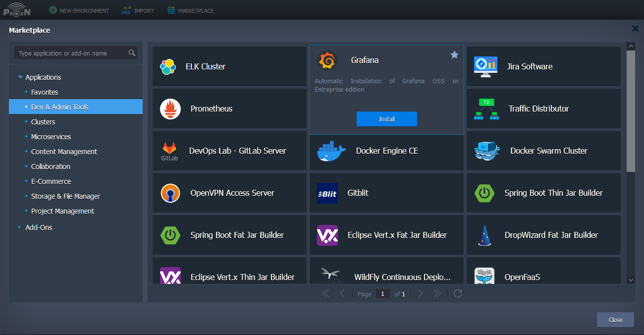The image size is (644, 335).
Task: Select the OpenVPN Access Server label
Action: click(x=232, y=193)
